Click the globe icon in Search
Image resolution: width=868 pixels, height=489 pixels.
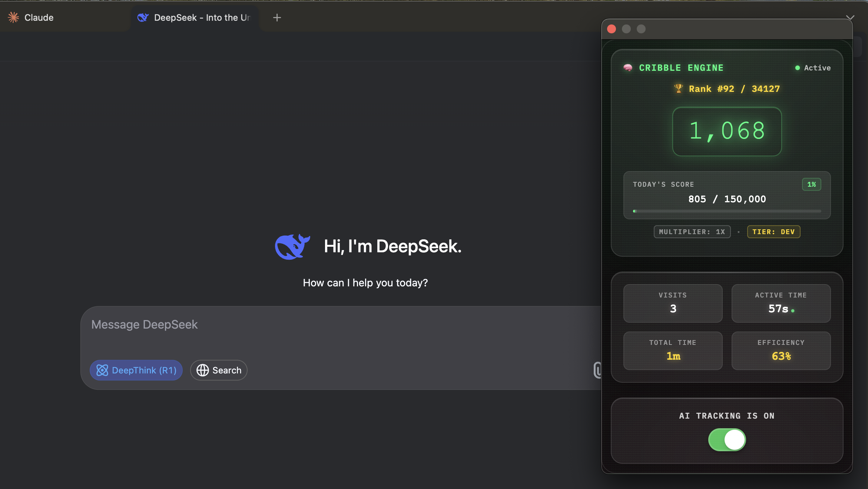coord(202,370)
